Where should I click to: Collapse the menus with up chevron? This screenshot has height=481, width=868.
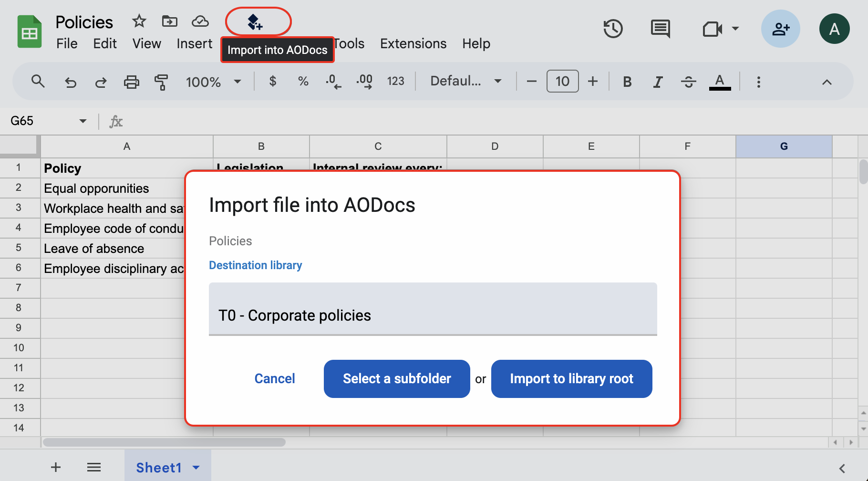tap(827, 82)
